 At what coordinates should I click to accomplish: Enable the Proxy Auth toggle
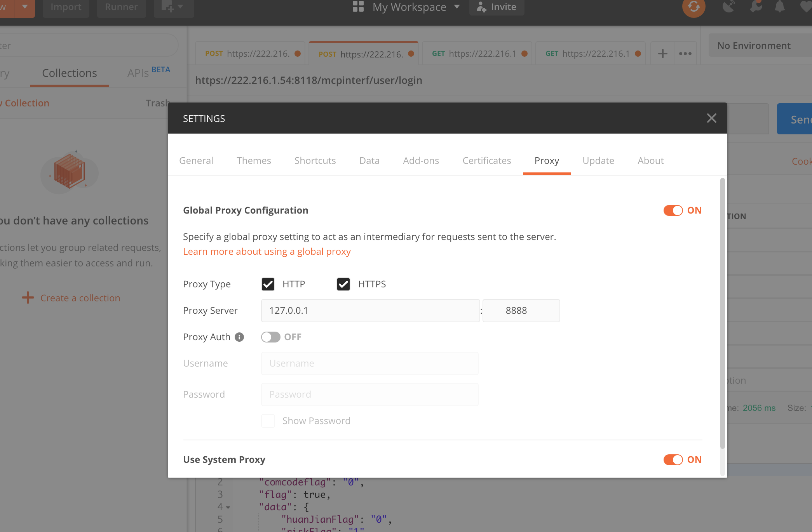click(x=270, y=337)
